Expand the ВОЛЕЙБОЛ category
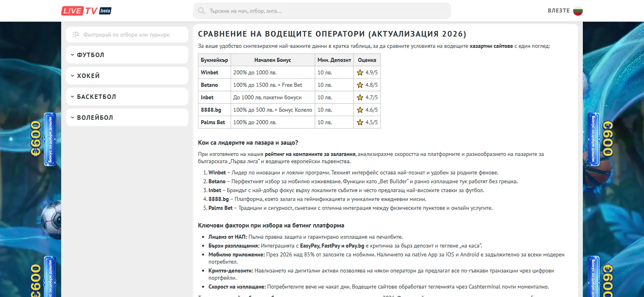The width and height of the screenshot is (644, 297). tap(127, 117)
